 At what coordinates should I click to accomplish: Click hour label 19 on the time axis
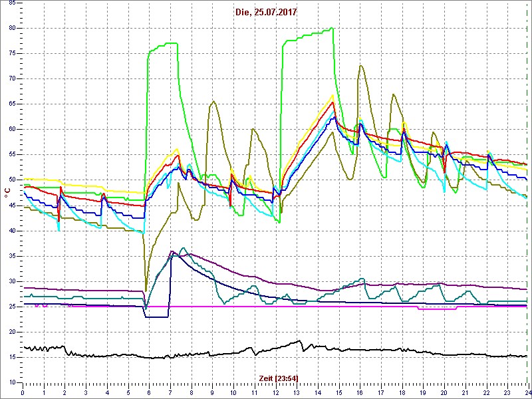[422, 392]
